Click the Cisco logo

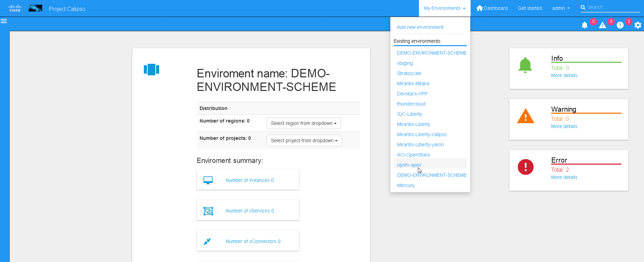pos(15,8)
